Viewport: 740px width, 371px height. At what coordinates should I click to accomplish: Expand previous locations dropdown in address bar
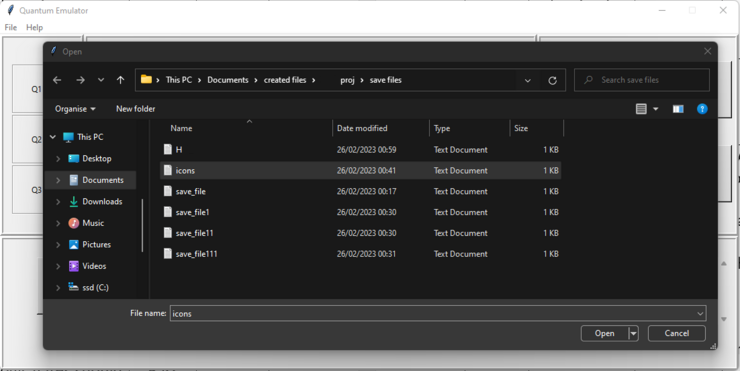point(528,80)
